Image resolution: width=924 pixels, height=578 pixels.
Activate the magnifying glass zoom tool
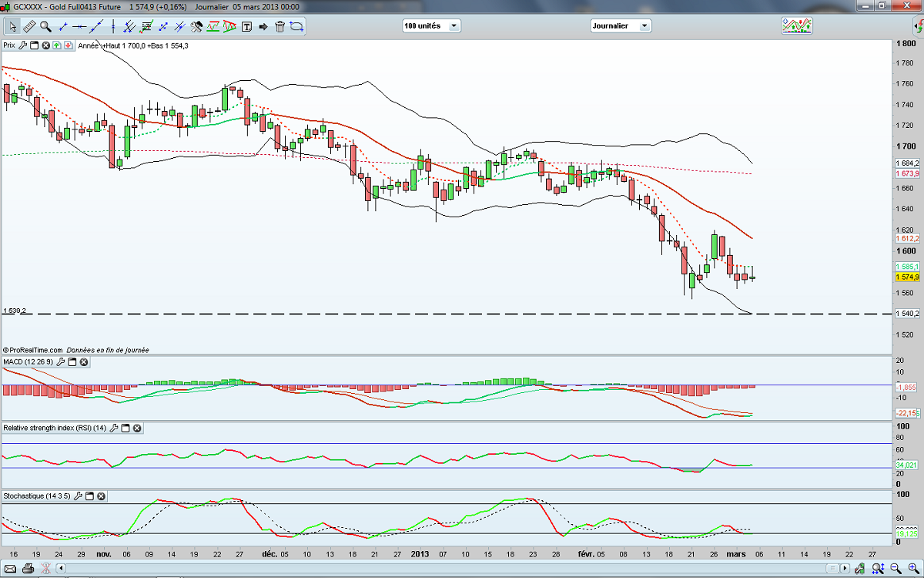[x=45, y=26]
